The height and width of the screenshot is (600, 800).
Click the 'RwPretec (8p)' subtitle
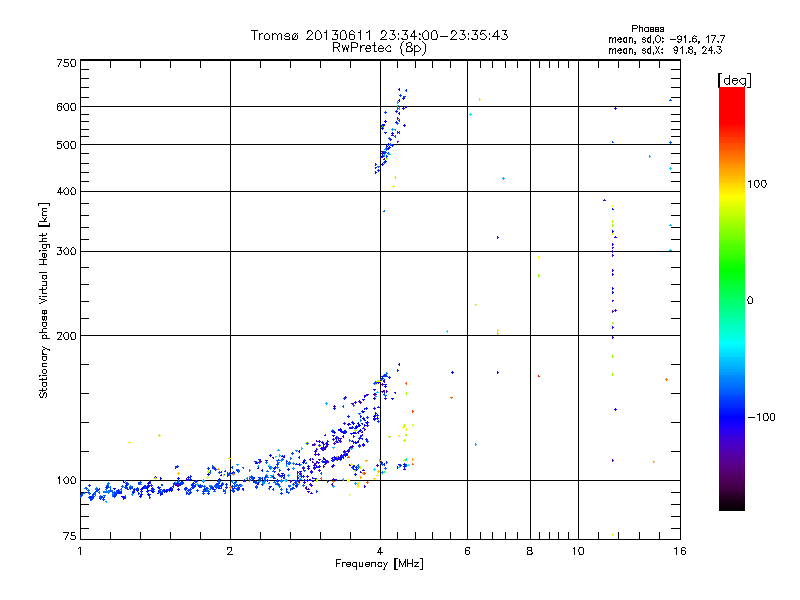(x=379, y=48)
